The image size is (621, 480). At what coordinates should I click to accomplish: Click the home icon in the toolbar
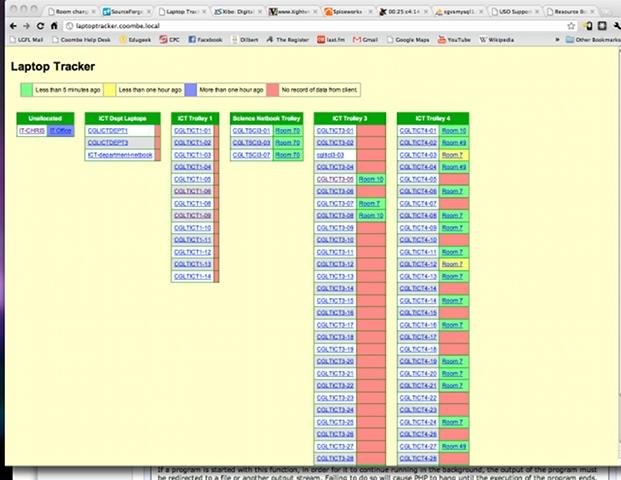pyautogui.click(x=54, y=26)
